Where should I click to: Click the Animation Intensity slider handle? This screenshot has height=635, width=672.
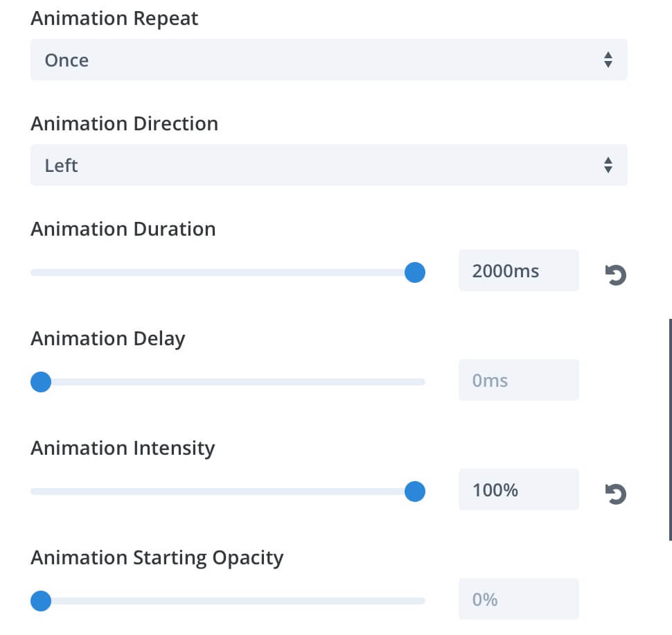(x=414, y=492)
